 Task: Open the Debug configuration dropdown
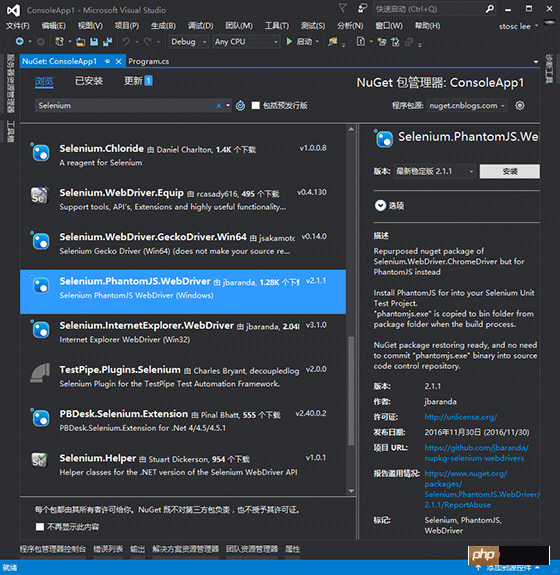pyautogui.click(x=189, y=42)
